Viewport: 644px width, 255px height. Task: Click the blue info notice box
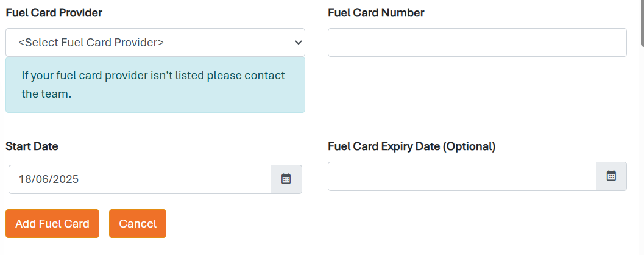[155, 85]
